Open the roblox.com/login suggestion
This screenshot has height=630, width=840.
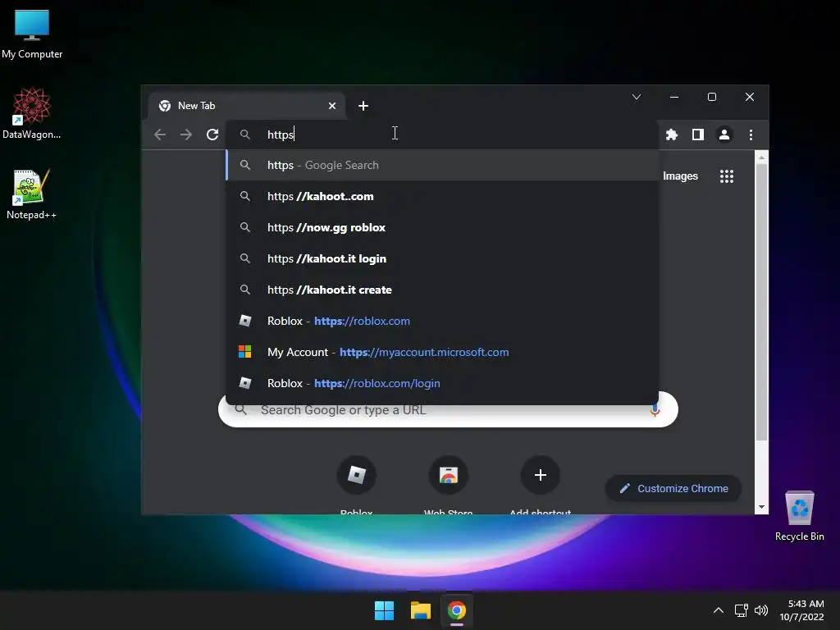point(442,383)
